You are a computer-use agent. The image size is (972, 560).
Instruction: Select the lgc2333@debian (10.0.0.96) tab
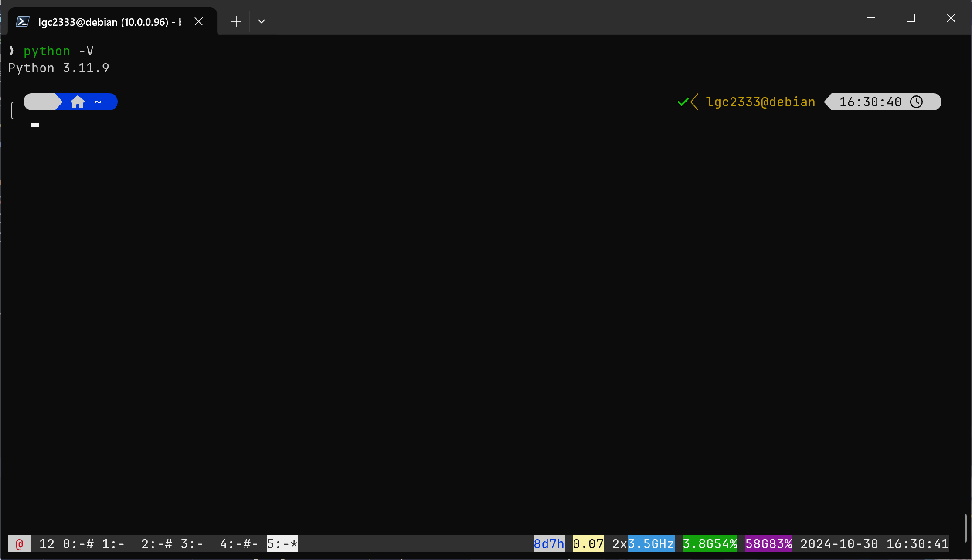(109, 22)
